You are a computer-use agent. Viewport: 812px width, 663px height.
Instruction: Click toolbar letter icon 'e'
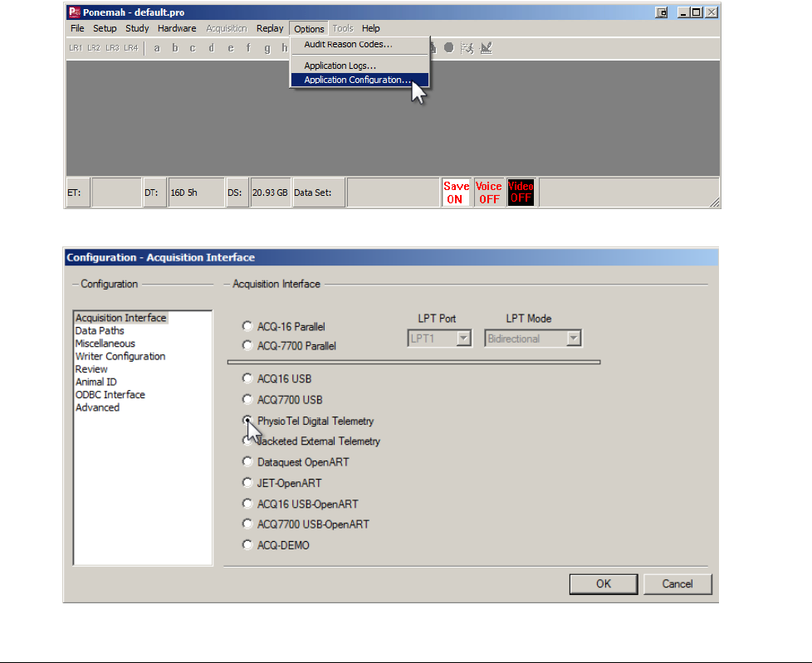[x=231, y=48]
